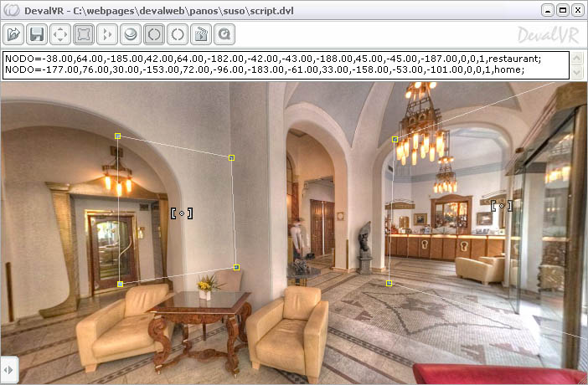Toggle the corner-bracket hotspot area tool
The image size is (588, 385).
point(84,34)
